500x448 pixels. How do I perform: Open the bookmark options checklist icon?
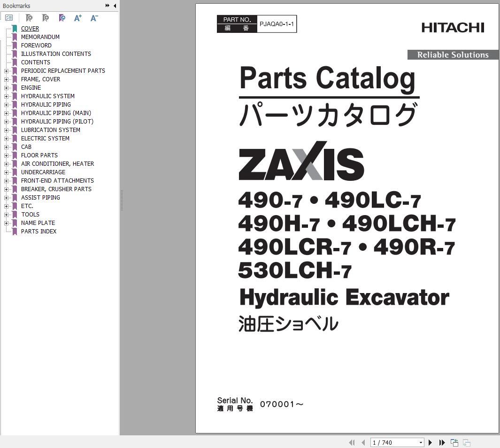tap(9, 18)
